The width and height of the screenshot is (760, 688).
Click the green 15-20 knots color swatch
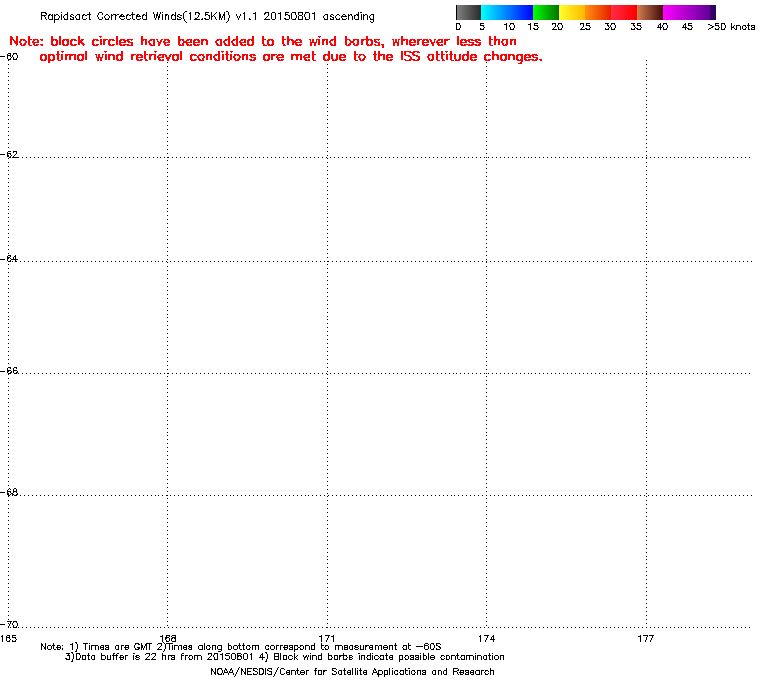pyautogui.click(x=546, y=12)
